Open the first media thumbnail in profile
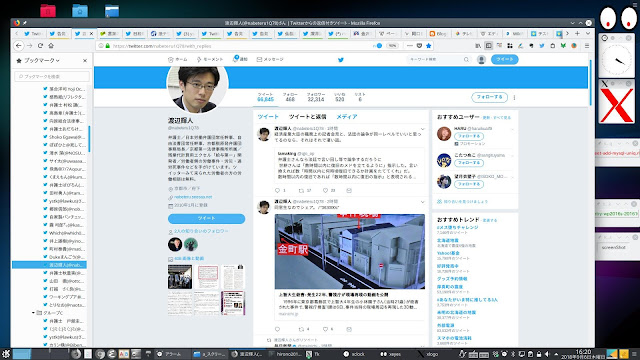 pyautogui.click(x=180, y=277)
